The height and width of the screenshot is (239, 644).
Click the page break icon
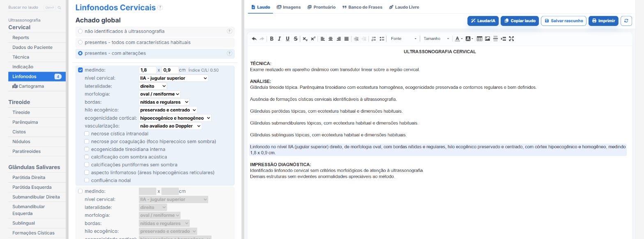click(x=504, y=39)
